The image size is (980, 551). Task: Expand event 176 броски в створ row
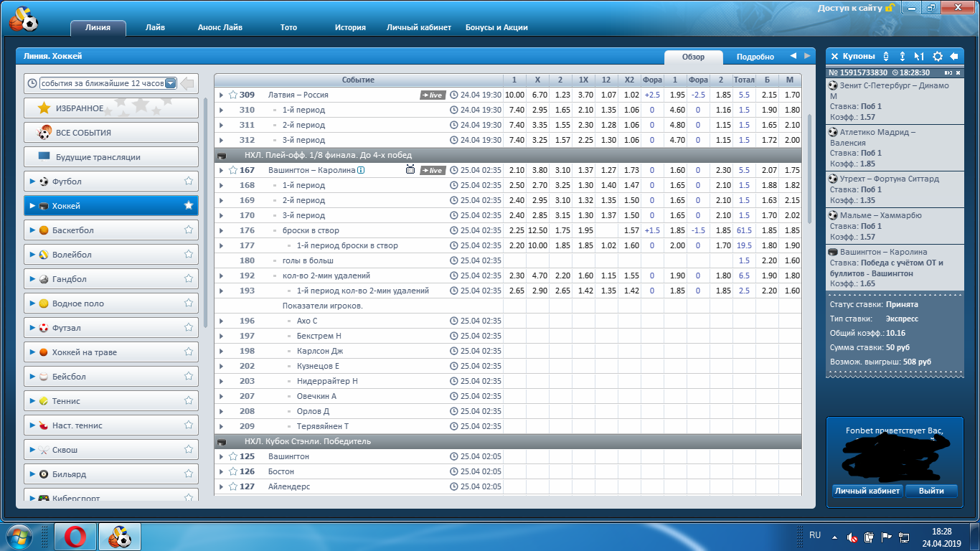221,230
